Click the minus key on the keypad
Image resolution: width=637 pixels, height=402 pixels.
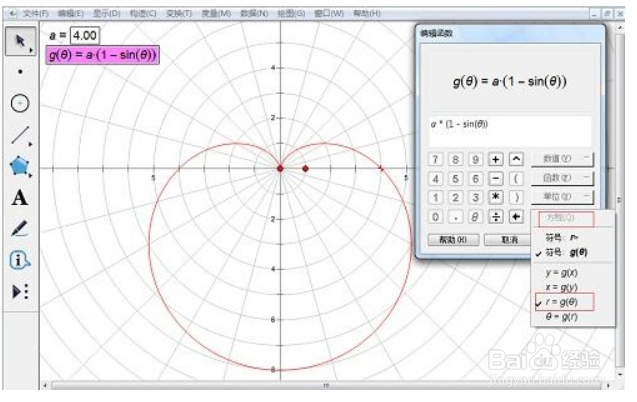pyautogui.click(x=496, y=178)
